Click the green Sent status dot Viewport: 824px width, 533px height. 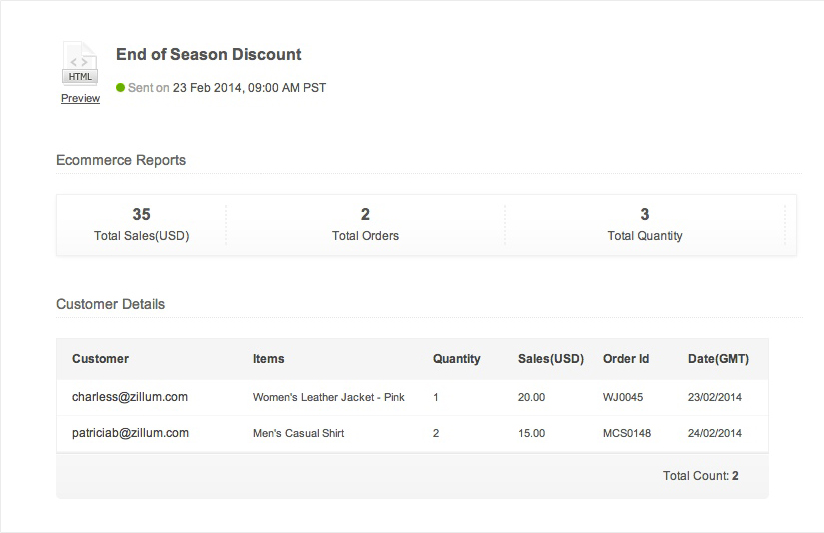(x=121, y=87)
